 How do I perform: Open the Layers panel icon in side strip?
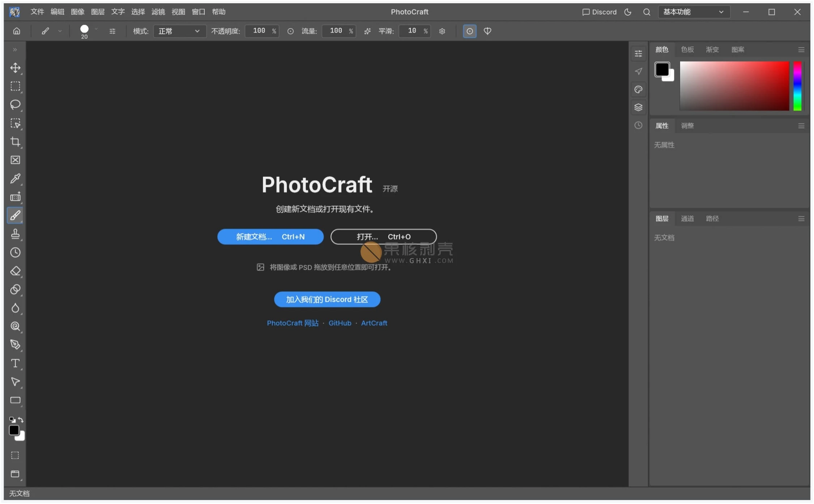pyautogui.click(x=639, y=107)
